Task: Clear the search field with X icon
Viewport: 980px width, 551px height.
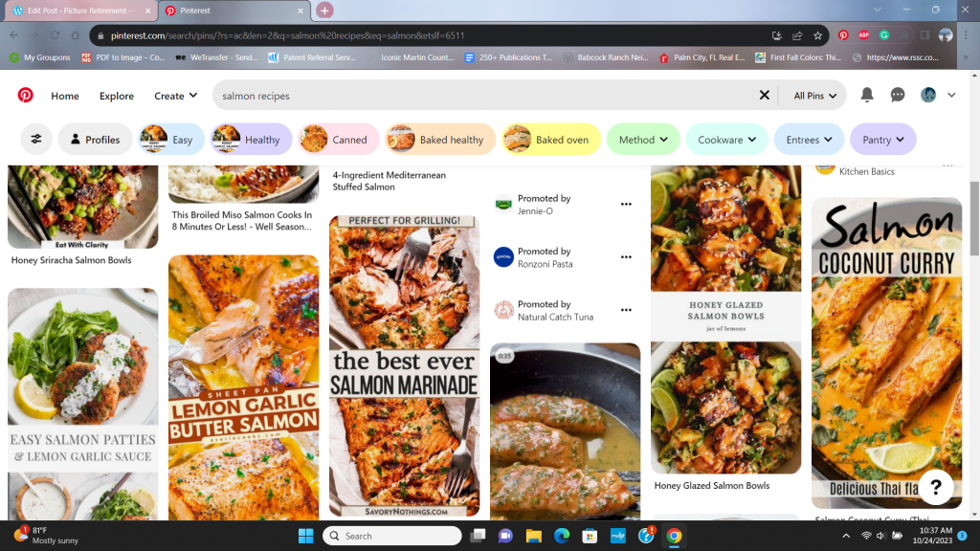Action: [764, 96]
